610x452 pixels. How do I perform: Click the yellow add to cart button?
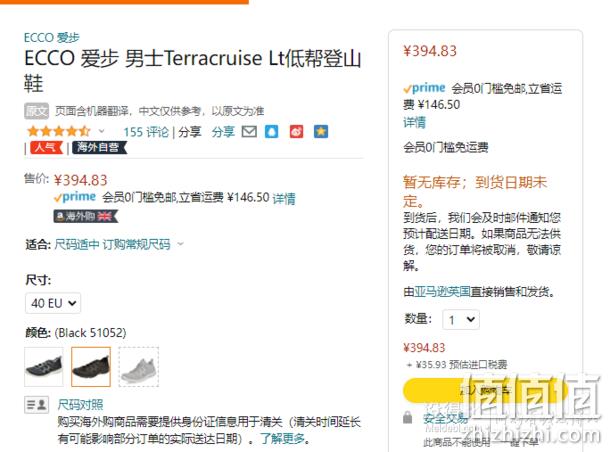tap(486, 390)
